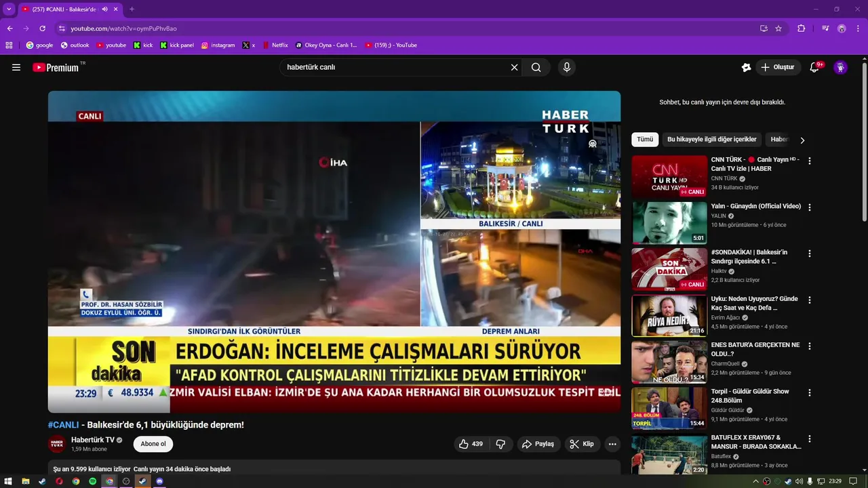The width and height of the screenshot is (868, 488).
Task: Open the Habertürk TV channel avatar
Action: pos(57,444)
